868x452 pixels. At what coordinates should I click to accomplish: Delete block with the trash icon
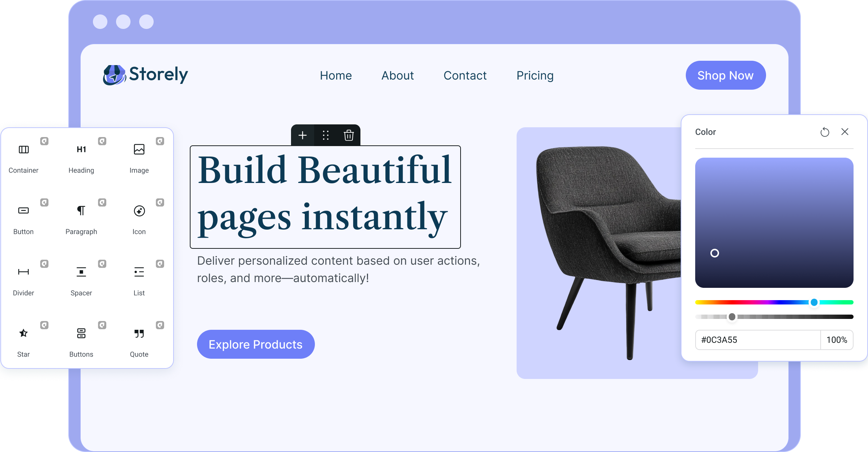point(349,135)
